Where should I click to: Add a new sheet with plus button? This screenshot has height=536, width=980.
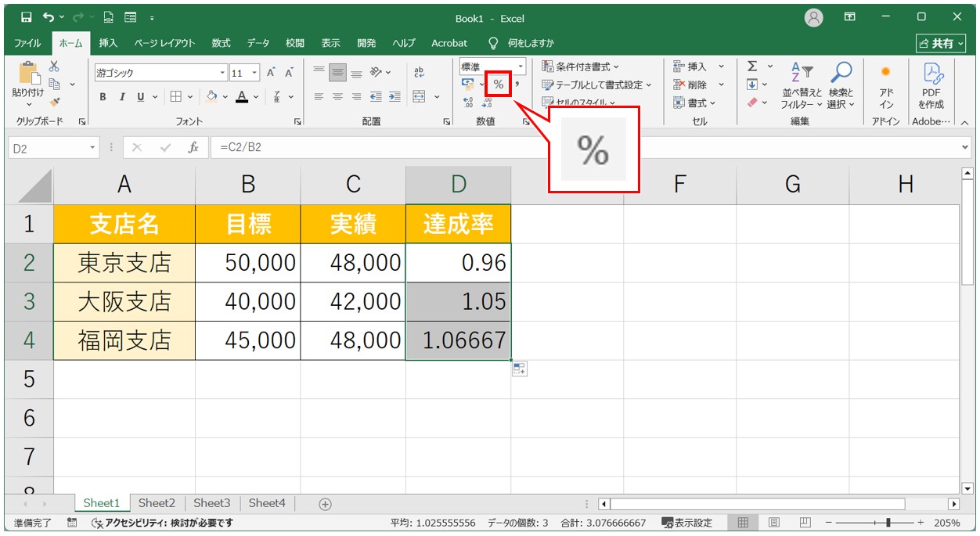tap(326, 504)
